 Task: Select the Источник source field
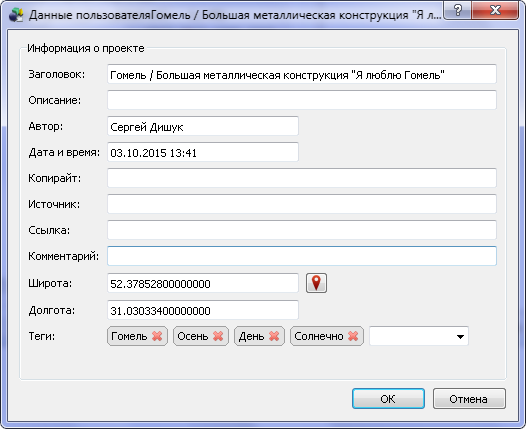pos(302,204)
